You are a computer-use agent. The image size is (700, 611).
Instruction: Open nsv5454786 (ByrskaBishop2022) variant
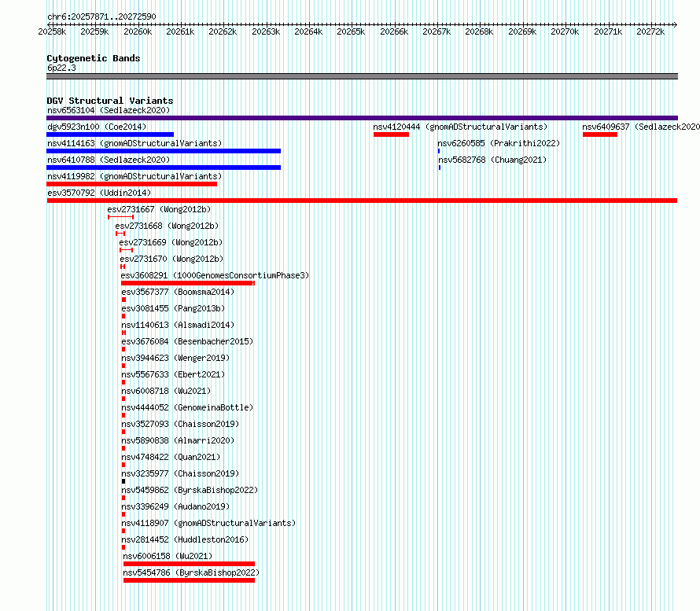point(192,572)
